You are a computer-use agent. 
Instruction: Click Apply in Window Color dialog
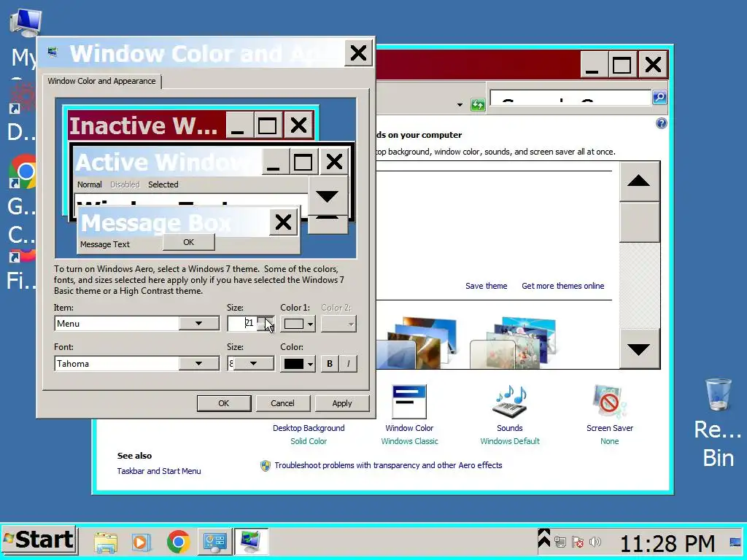tap(342, 403)
